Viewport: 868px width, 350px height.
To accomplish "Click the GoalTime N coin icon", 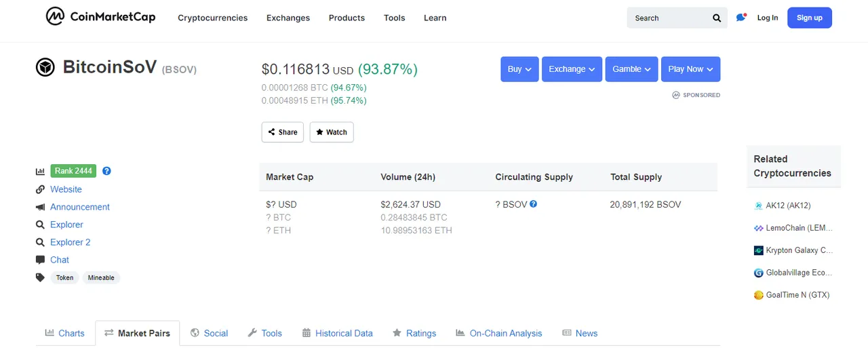I will pos(759,295).
